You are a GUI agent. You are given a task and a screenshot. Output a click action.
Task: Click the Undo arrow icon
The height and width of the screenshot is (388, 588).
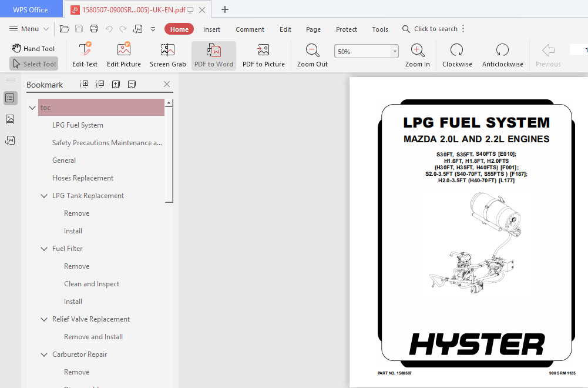coord(109,29)
